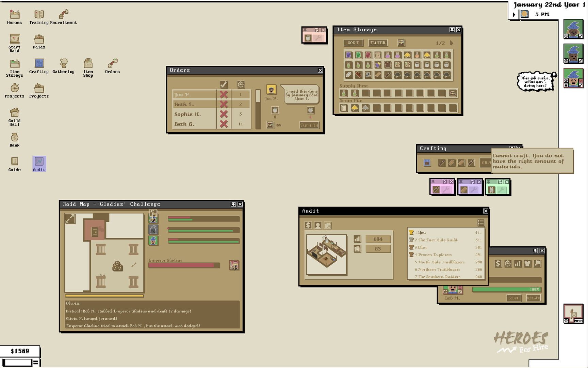Screen dimensions: 588x368
Task: Expand the Raid Map with the diagonal arrow
Action: pos(69,218)
